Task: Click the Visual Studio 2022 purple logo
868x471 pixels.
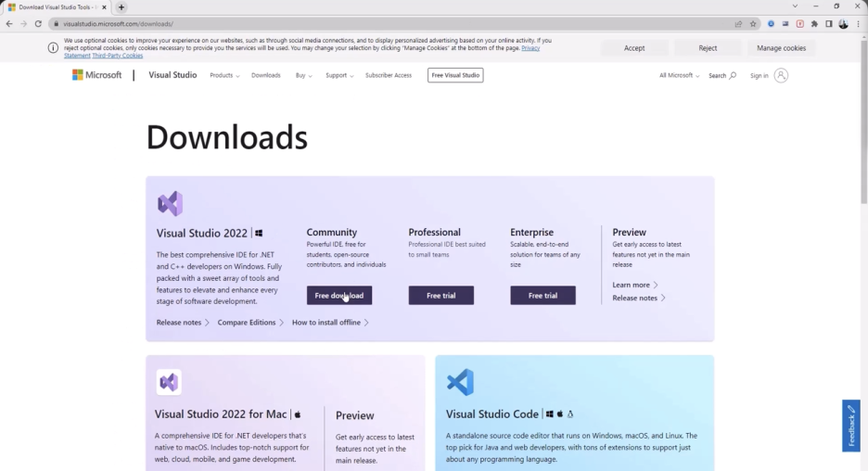Action: (170, 204)
